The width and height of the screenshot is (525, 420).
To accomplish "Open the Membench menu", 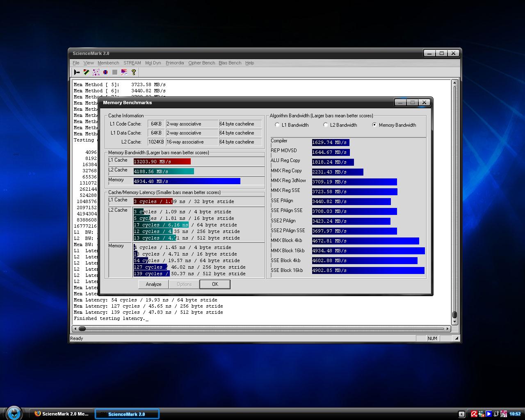I will tap(108, 63).
